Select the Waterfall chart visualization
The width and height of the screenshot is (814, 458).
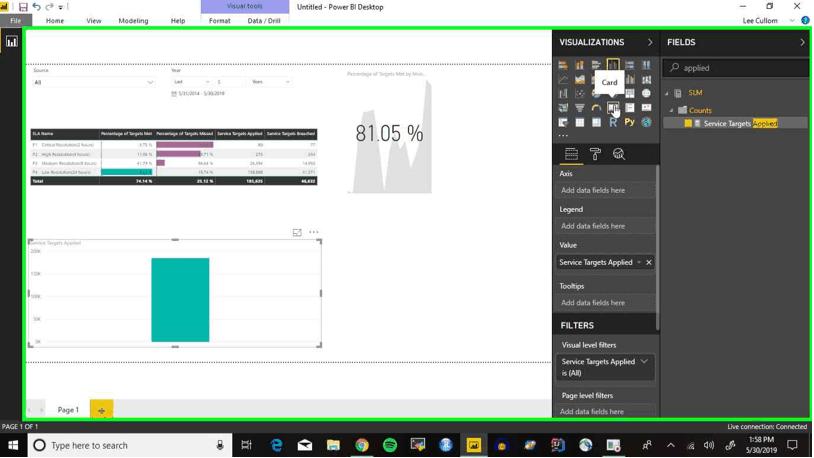[563, 93]
